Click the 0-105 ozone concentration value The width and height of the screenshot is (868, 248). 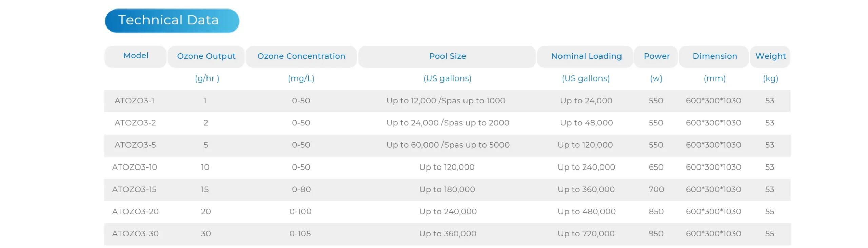[x=300, y=234]
